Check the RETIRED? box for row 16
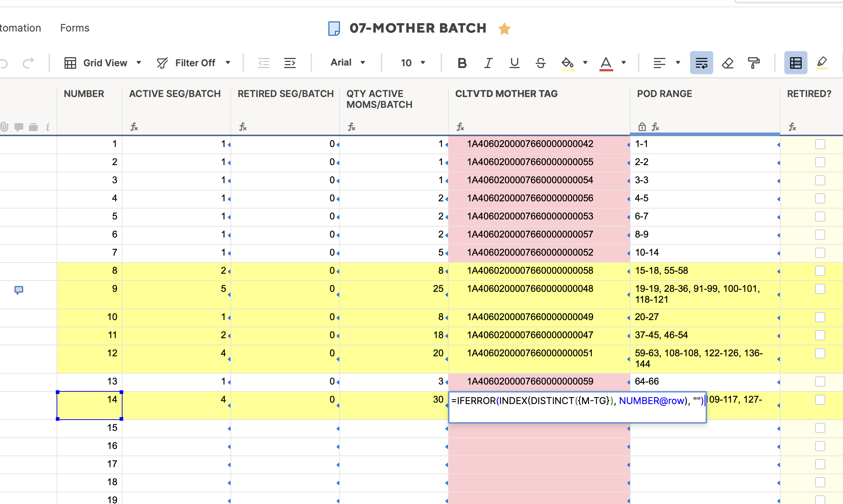This screenshot has width=843, height=504. (820, 446)
